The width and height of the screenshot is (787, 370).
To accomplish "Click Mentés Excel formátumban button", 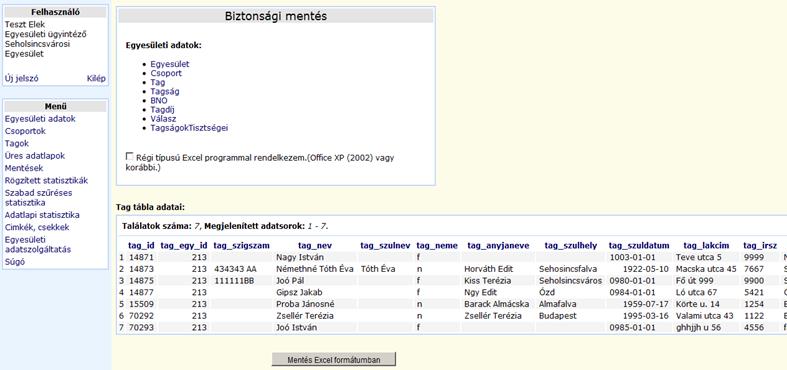I will [x=334, y=359].
